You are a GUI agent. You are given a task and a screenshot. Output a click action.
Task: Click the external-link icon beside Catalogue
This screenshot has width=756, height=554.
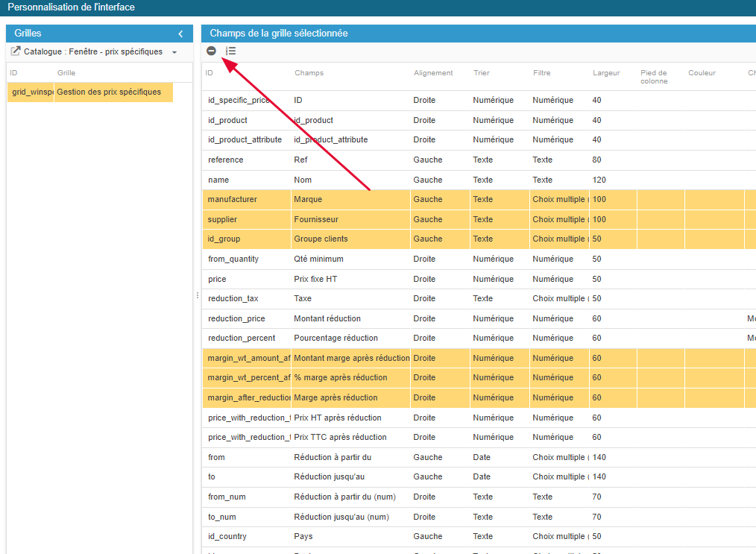coord(15,52)
